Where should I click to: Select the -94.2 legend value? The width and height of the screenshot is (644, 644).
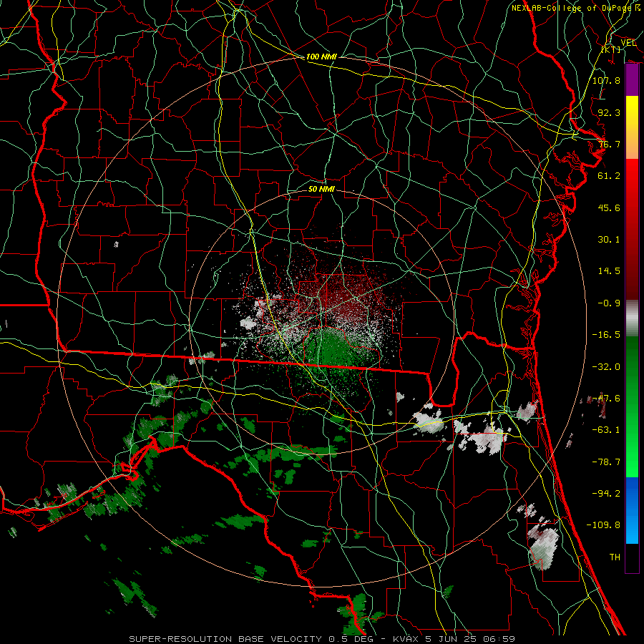[606, 494]
